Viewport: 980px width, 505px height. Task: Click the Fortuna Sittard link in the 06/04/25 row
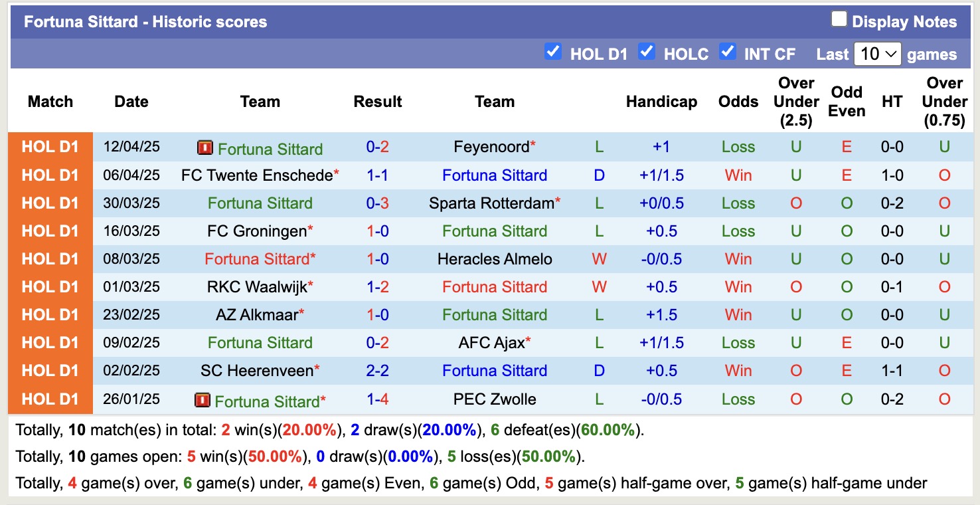point(495,175)
